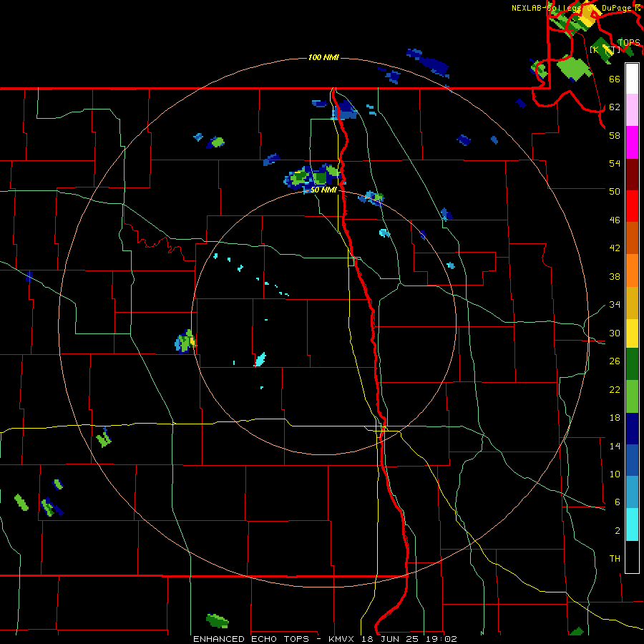
Task: Click the 18 JUN 25 date text
Action: pos(389,639)
